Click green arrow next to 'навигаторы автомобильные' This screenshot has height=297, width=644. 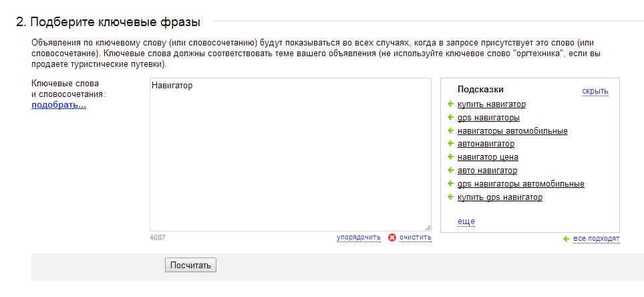(450, 131)
